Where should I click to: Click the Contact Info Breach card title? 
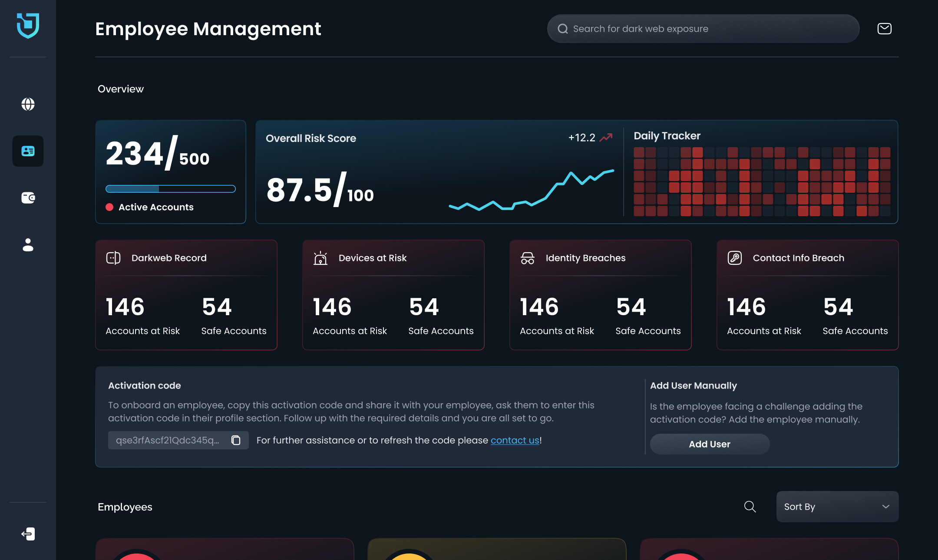tap(799, 258)
